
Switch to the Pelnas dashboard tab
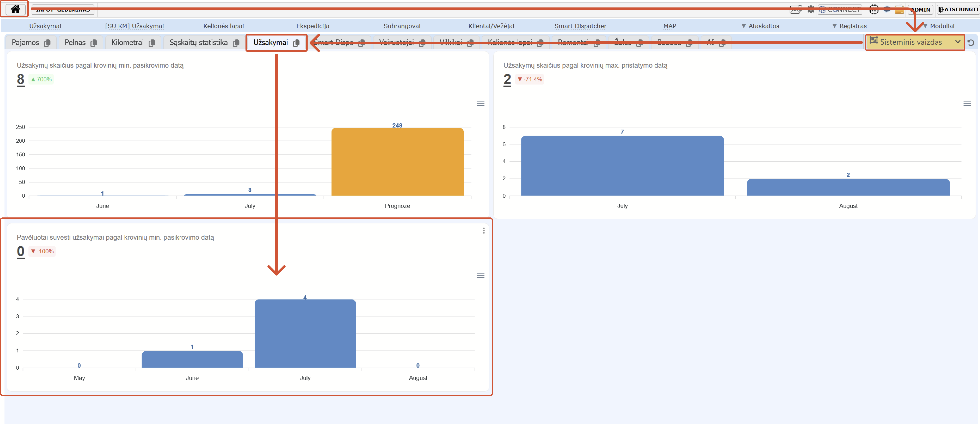click(x=75, y=43)
